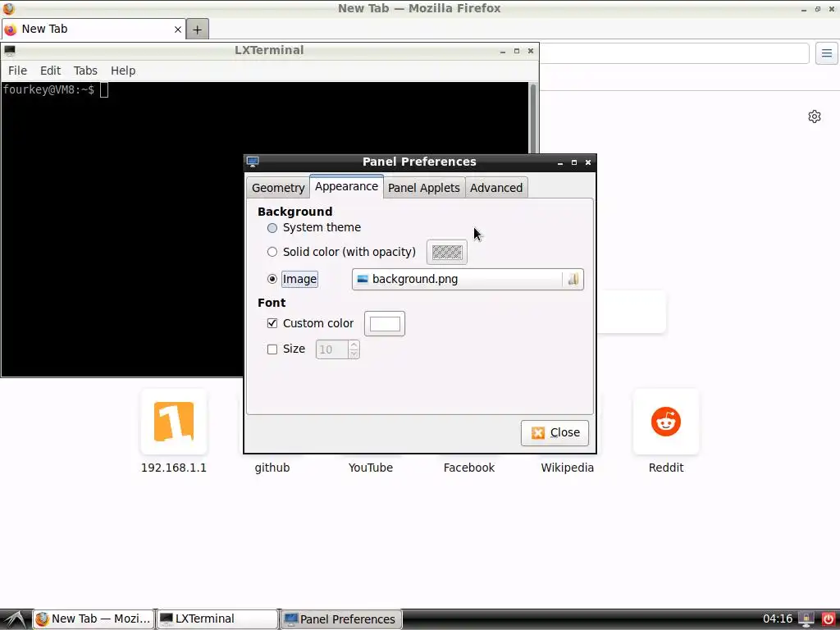Image resolution: width=840 pixels, height=630 pixels.
Task: Select the Image background radio button
Action: [272, 279]
